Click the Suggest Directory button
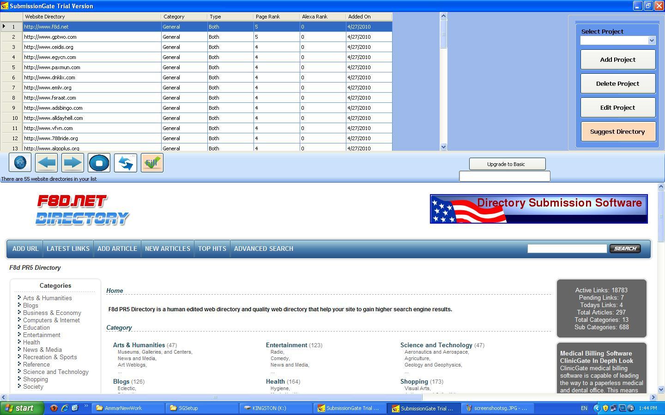The height and width of the screenshot is (415, 665). [617, 131]
